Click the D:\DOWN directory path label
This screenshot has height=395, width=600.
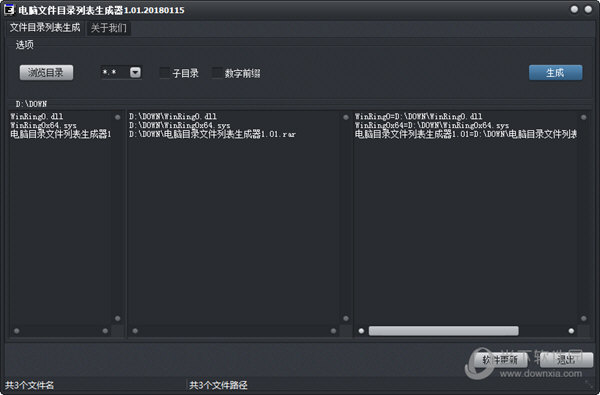(x=31, y=104)
